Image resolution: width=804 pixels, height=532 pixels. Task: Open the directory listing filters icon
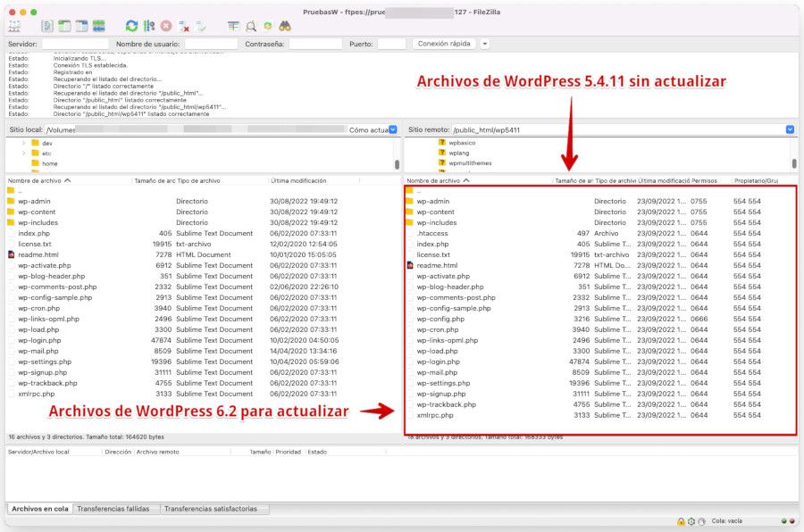pos(233,26)
